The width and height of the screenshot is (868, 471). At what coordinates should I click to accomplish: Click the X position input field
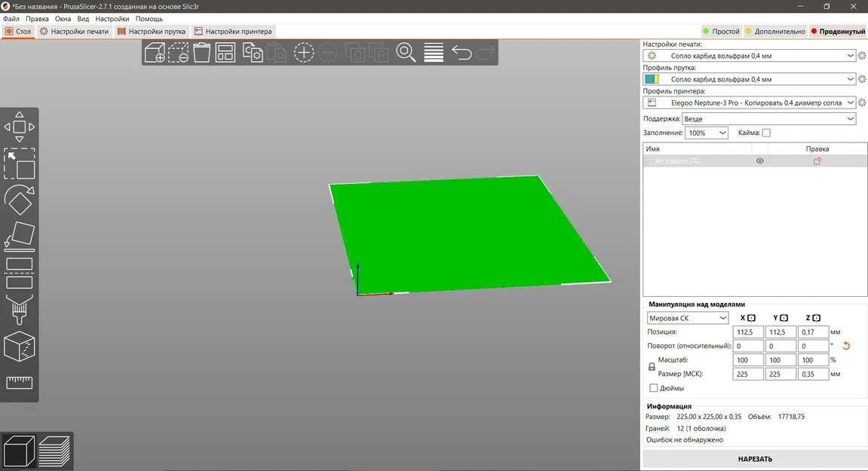pyautogui.click(x=747, y=332)
